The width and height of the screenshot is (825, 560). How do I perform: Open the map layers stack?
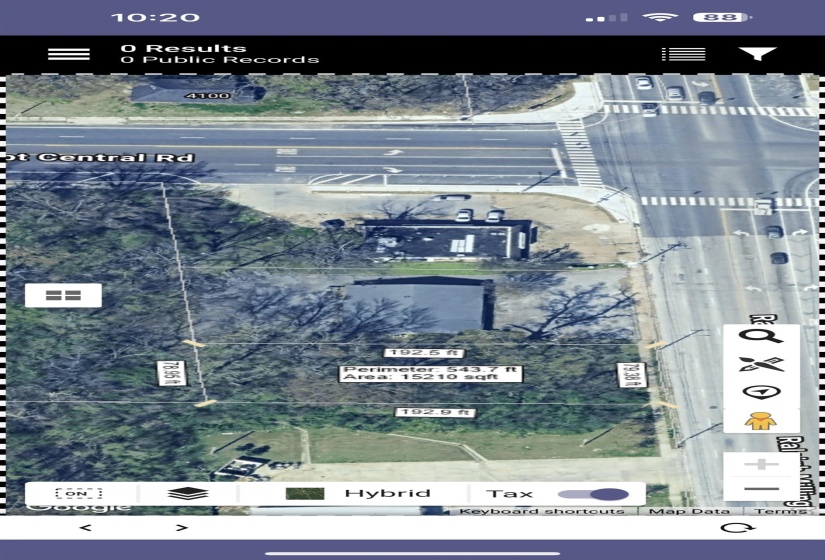coord(188,493)
